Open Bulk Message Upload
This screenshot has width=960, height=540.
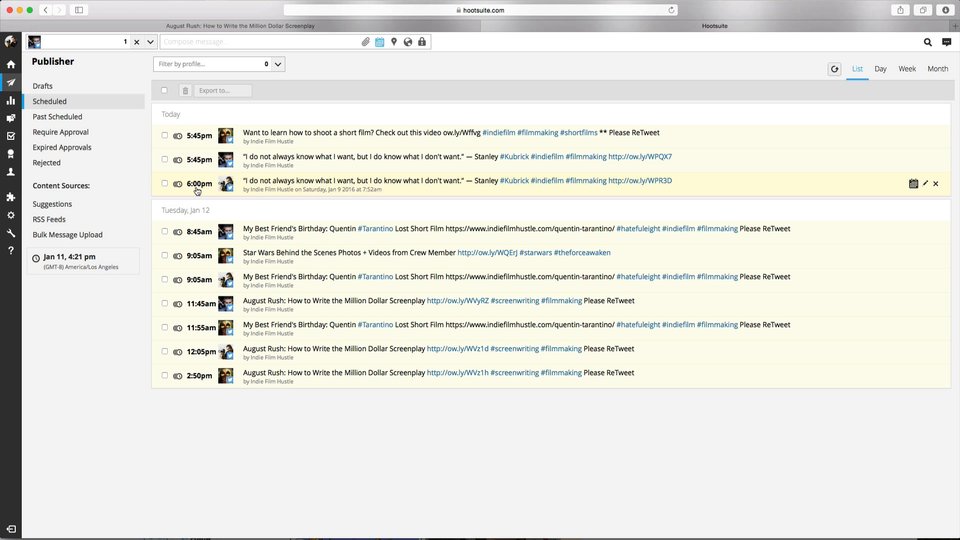(67, 235)
